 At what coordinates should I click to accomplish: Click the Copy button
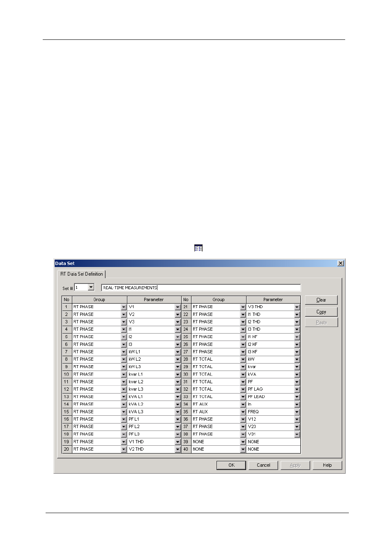pos(321,312)
